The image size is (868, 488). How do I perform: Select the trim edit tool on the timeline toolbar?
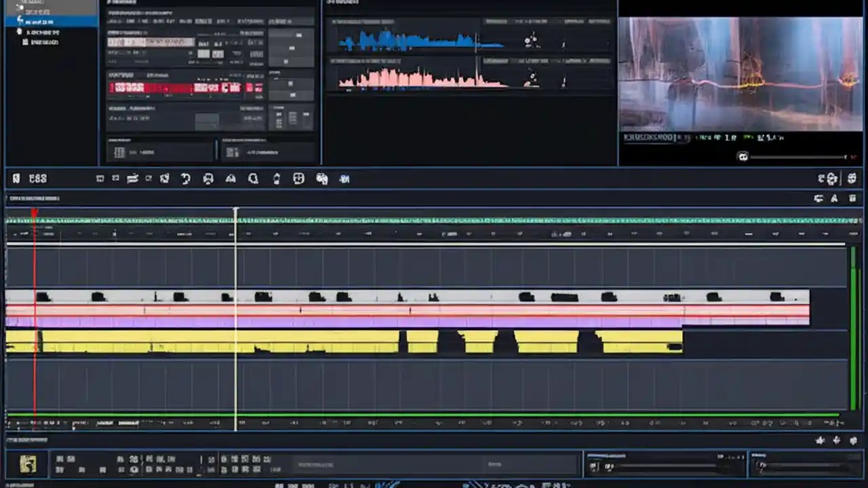(132, 178)
